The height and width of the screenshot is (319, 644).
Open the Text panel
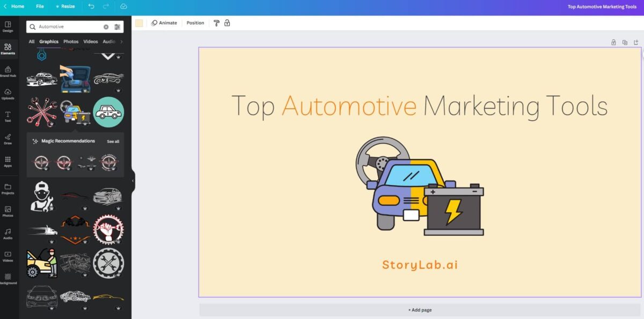point(8,117)
